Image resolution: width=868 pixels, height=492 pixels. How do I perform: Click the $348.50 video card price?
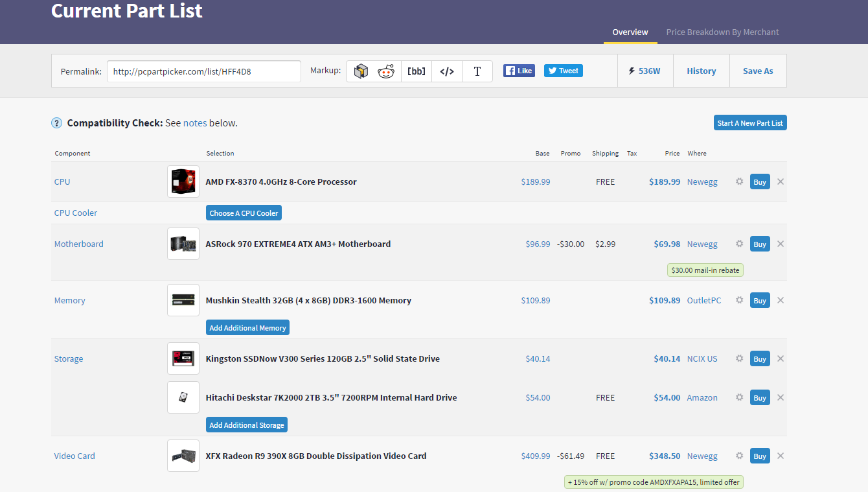tap(665, 456)
